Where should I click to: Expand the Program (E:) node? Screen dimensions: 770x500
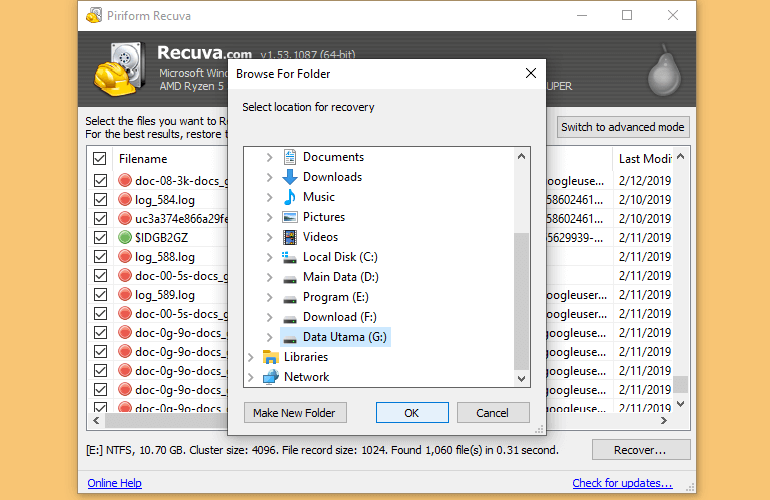(269, 297)
